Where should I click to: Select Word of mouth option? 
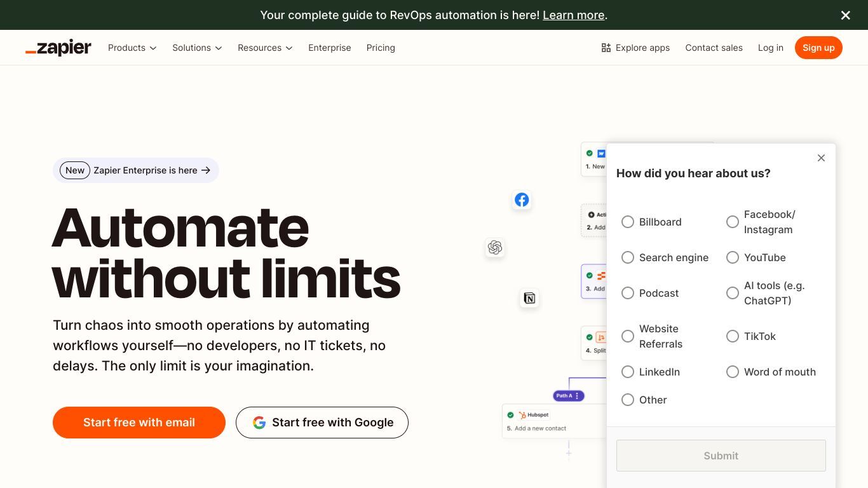(733, 372)
